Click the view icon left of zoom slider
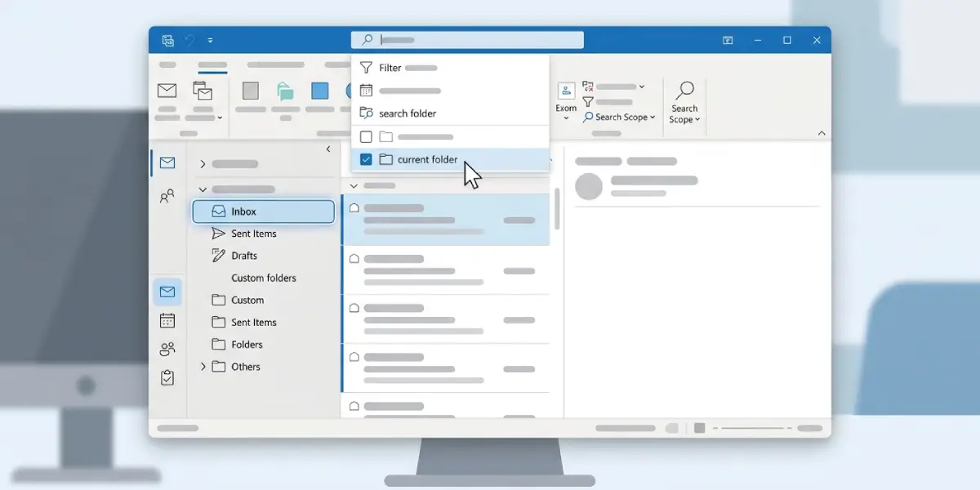 pos(700,428)
